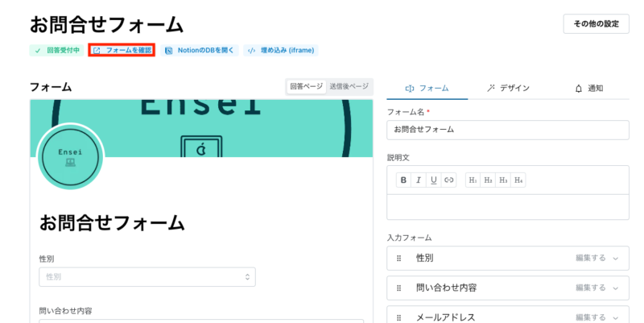Image resolution: width=644 pixels, height=323 pixels.
Task: Click the wand icon of デザイン tab
Action: coord(490,88)
